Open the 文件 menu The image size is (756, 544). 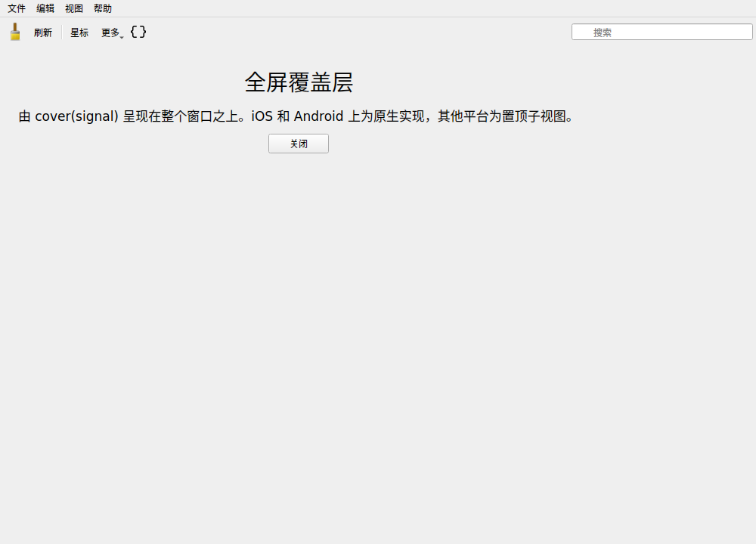point(17,8)
